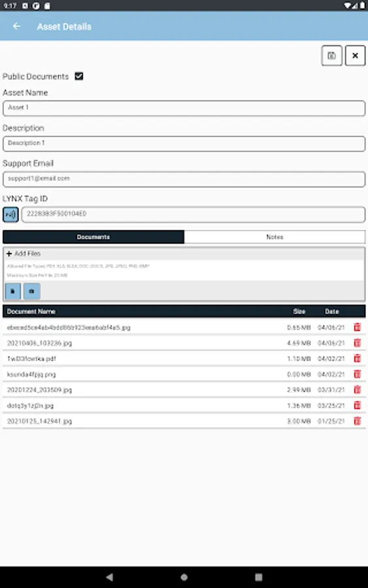Delete 20201224_203509.jpg with the trash icon
This screenshot has width=368, height=588.
(x=357, y=389)
